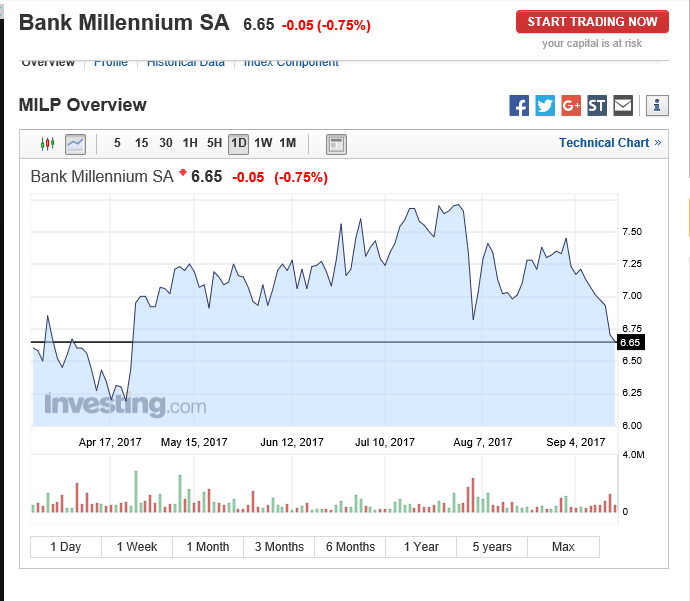Click the Sep 4, 2017 axis label
Image resolution: width=690 pixels, height=601 pixels.
coord(576,442)
